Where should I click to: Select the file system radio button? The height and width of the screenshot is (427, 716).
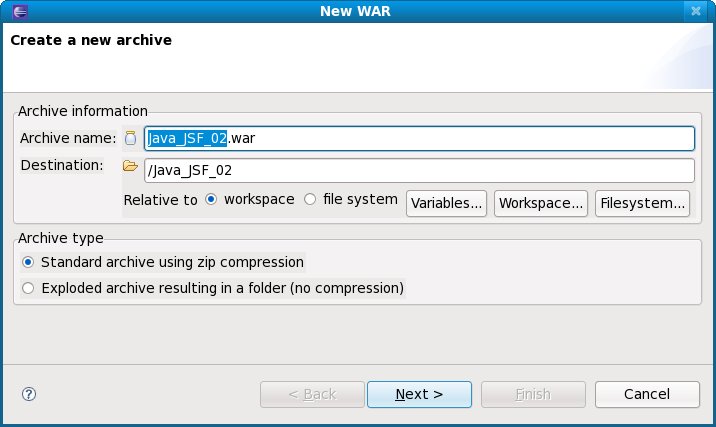pos(310,199)
